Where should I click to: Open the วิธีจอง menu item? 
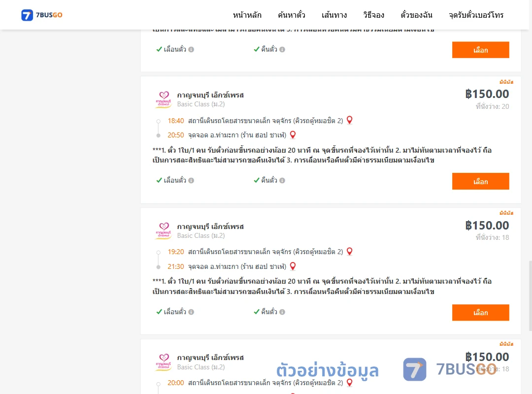373,15
